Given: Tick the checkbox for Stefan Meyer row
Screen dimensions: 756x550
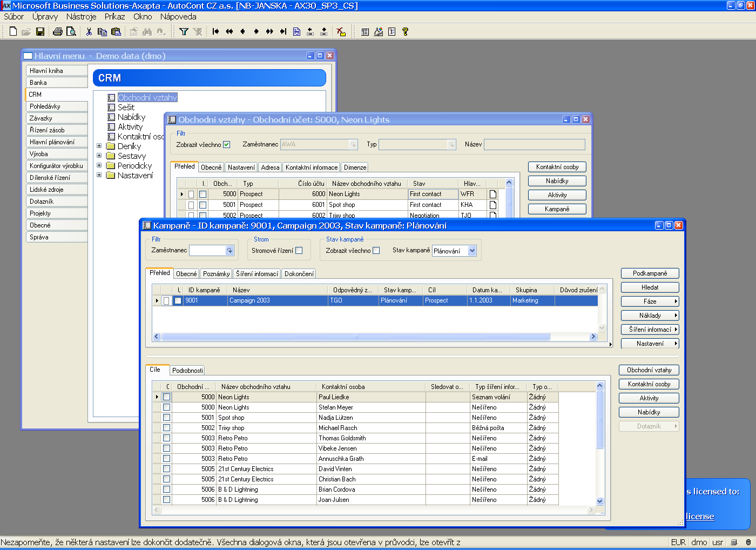Looking at the screenshot, I should pos(166,407).
